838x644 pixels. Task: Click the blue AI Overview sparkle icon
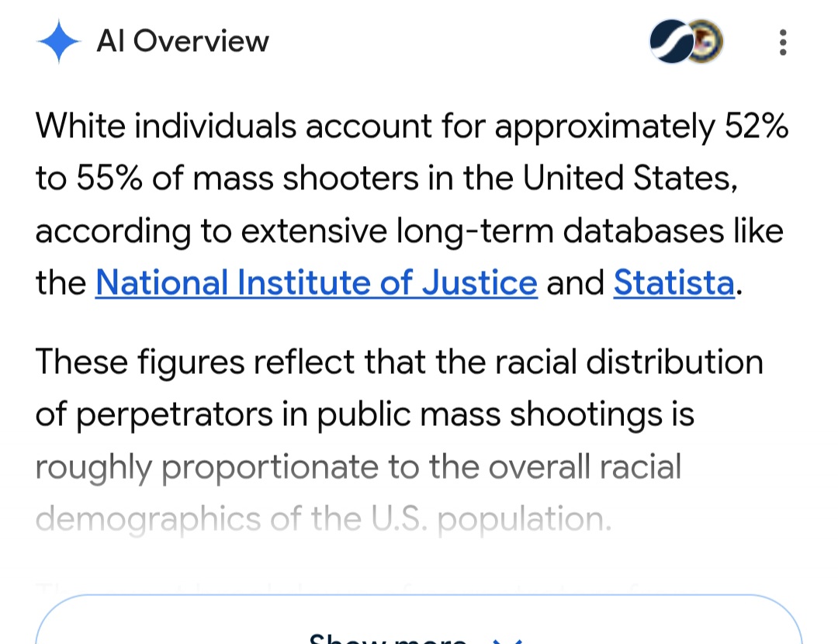59,41
